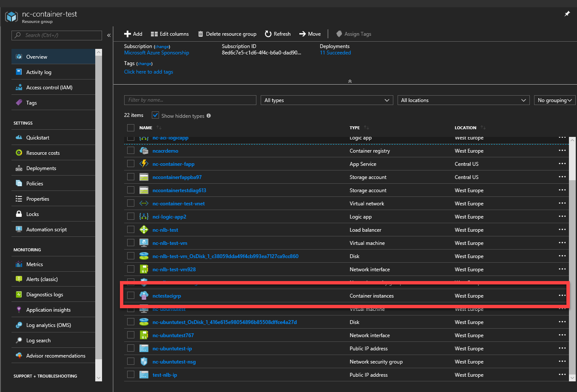Click the pin blade icon at top right

567,14
